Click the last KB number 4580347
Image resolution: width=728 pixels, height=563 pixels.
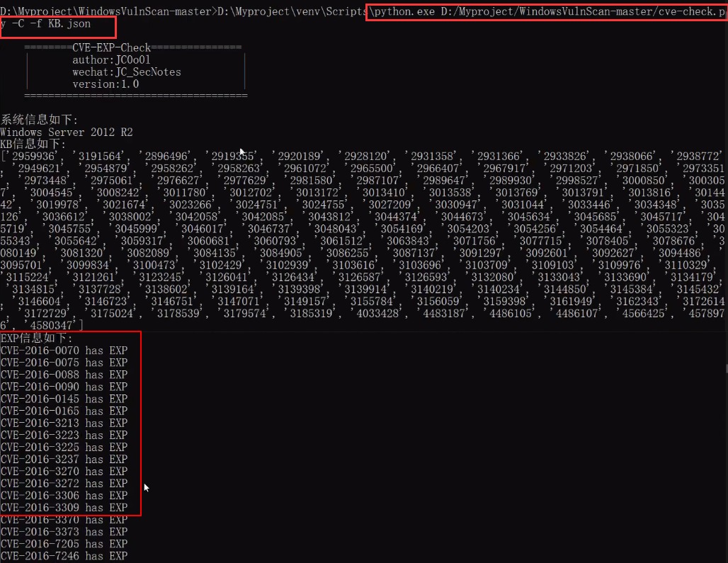51,325
